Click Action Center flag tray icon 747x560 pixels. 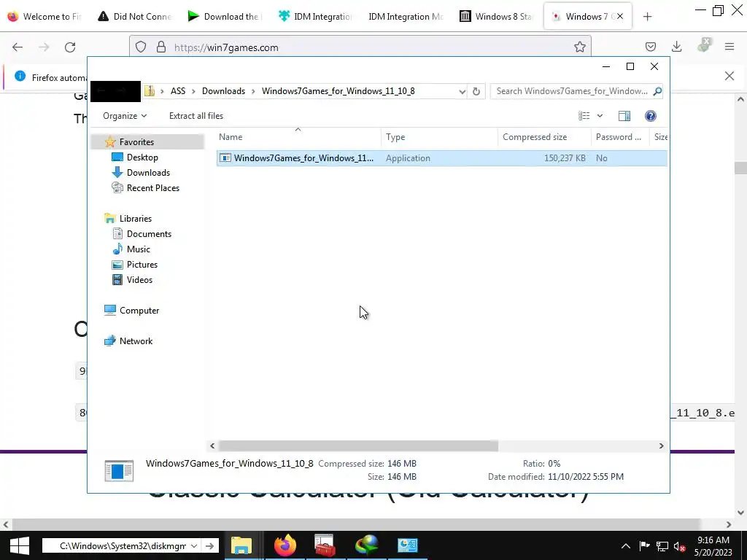click(x=644, y=546)
